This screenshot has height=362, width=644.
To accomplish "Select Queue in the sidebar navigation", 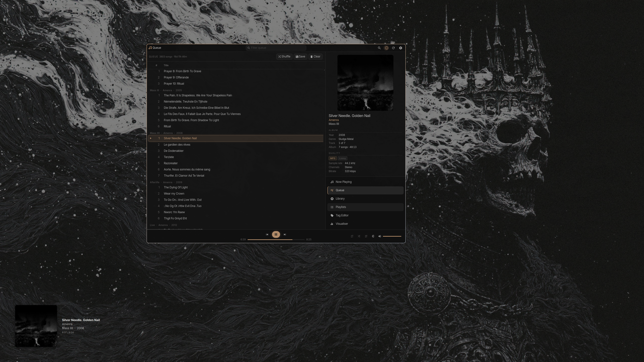I will (365, 190).
